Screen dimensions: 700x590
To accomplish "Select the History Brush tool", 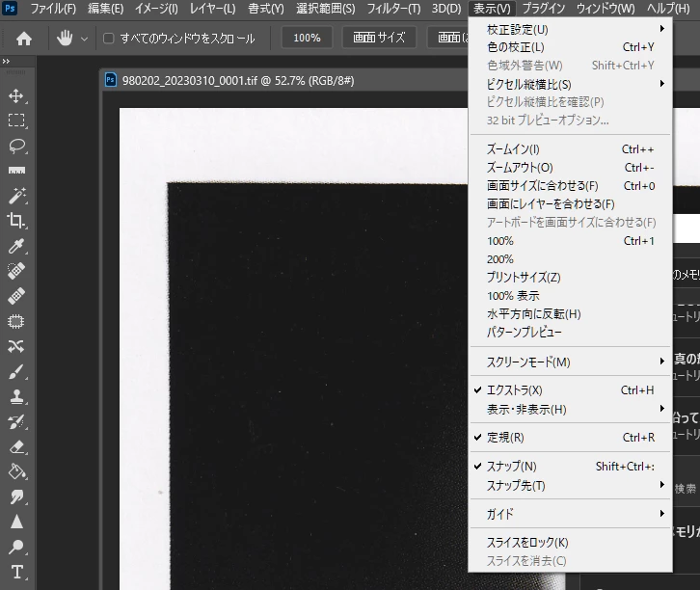I will [16, 421].
